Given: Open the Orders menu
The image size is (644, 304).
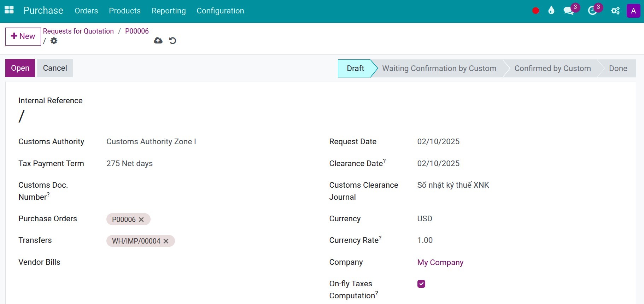Looking at the screenshot, I should click(86, 11).
